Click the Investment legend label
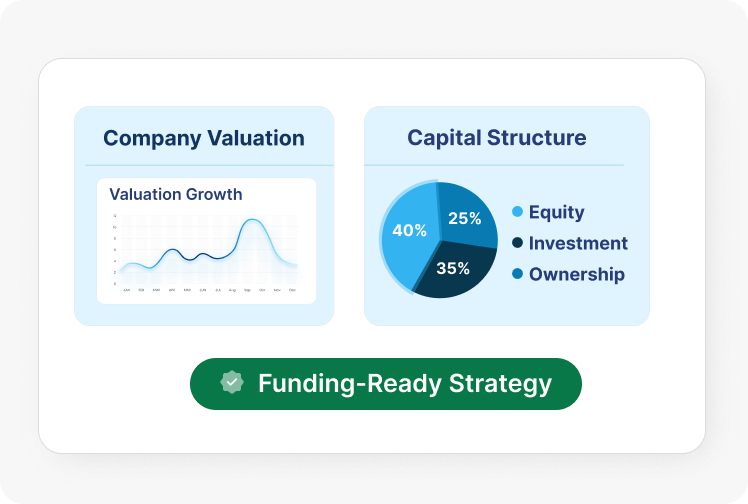Image resolution: width=748 pixels, height=504 pixels. [578, 243]
